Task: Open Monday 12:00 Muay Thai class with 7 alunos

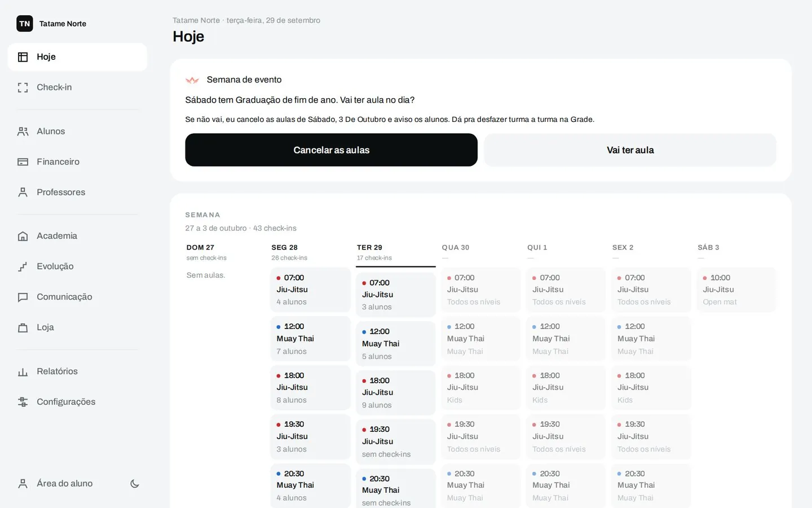Action: [310, 339]
